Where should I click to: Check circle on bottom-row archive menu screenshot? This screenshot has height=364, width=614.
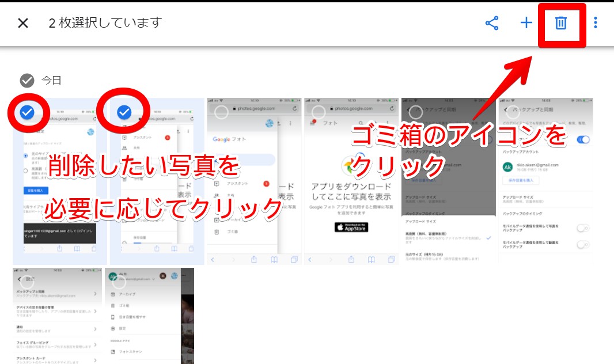pos(119,282)
